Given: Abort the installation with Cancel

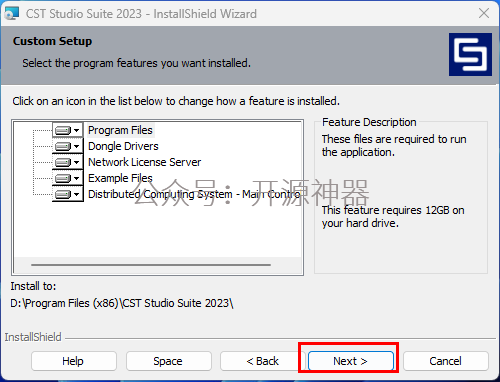Looking at the screenshot, I should tap(446, 361).
